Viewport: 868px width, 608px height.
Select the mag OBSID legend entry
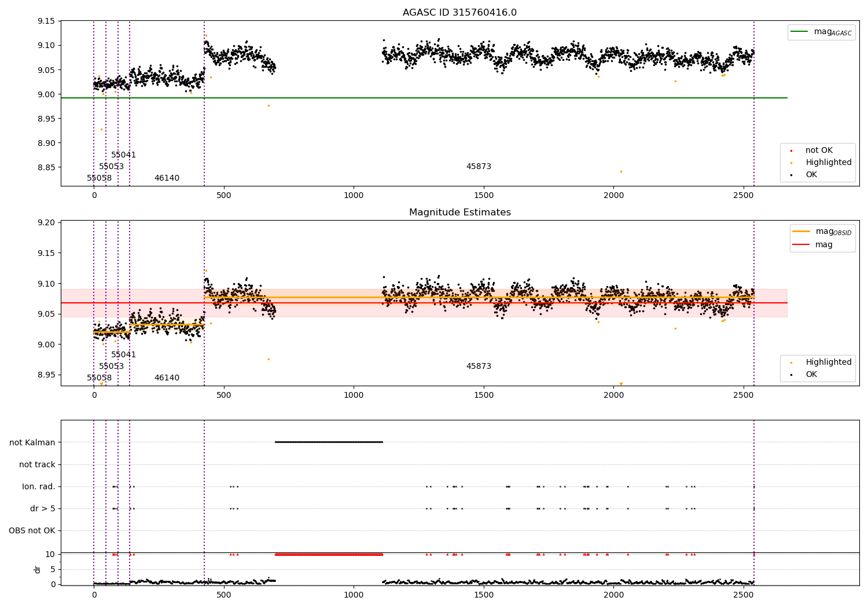click(x=822, y=232)
